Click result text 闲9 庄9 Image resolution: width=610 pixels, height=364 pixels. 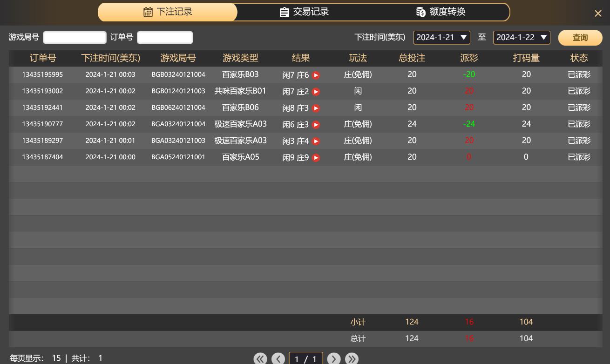click(x=296, y=158)
